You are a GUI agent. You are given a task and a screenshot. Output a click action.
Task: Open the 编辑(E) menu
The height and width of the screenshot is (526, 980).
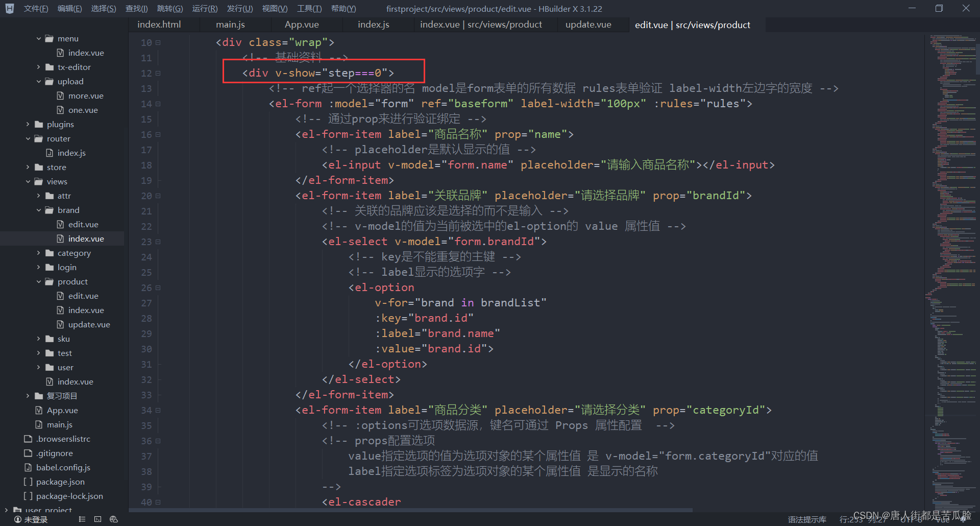(x=69, y=9)
